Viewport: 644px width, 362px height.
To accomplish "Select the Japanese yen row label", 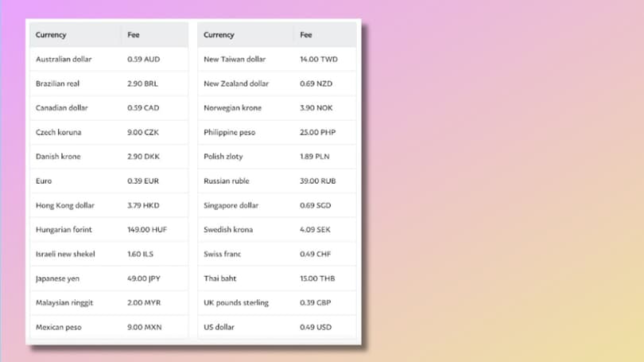I will click(58, 278).
